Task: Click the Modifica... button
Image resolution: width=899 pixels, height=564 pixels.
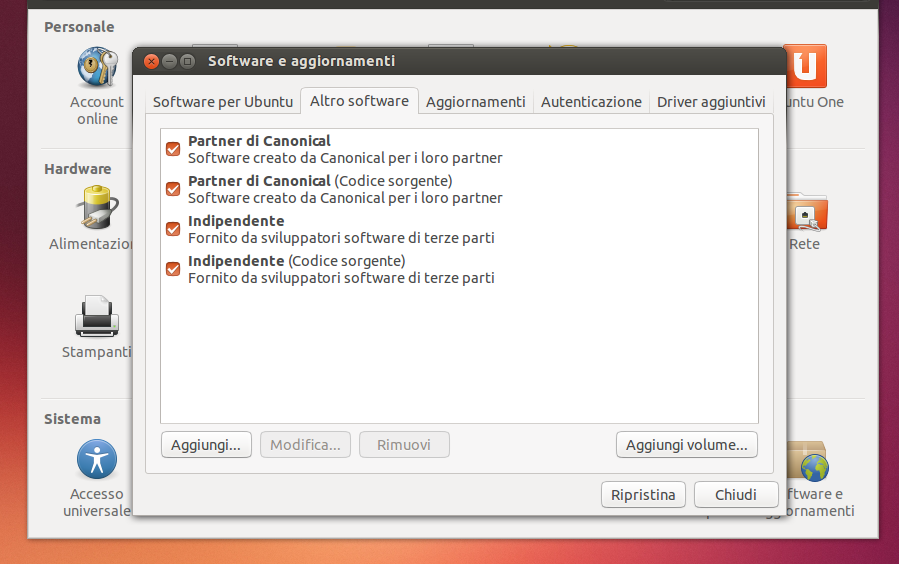Action: [x=305, y=445]
